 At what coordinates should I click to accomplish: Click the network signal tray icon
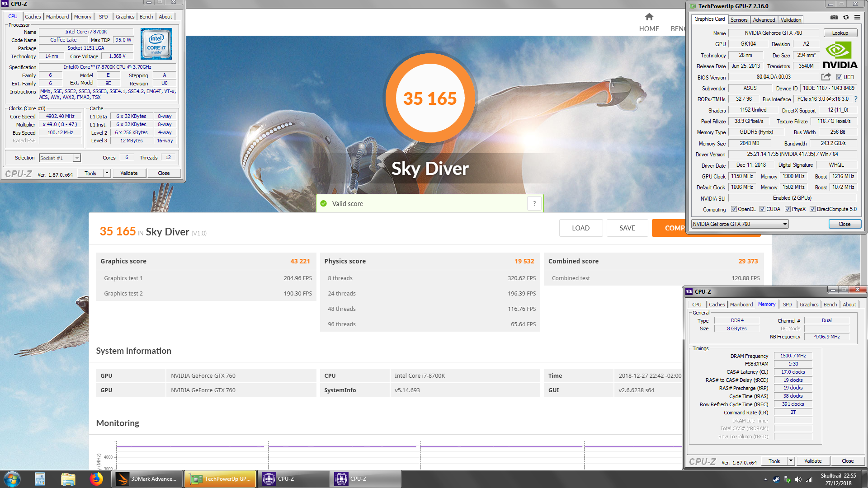[x=809, y=479]
